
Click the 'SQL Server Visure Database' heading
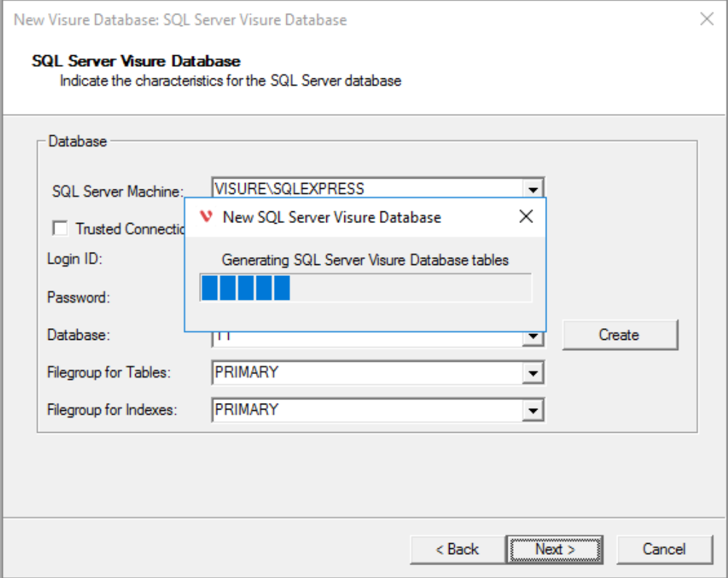(x=136, y=61)
